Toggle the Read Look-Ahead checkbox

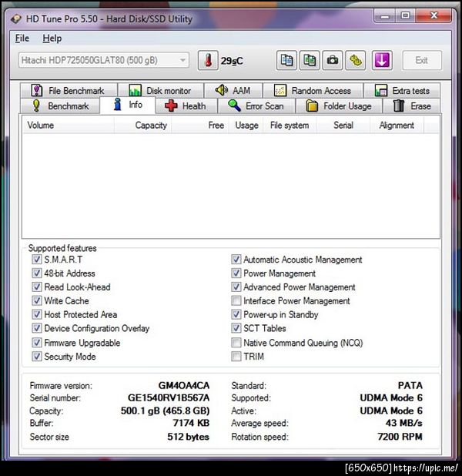(37, 287)
